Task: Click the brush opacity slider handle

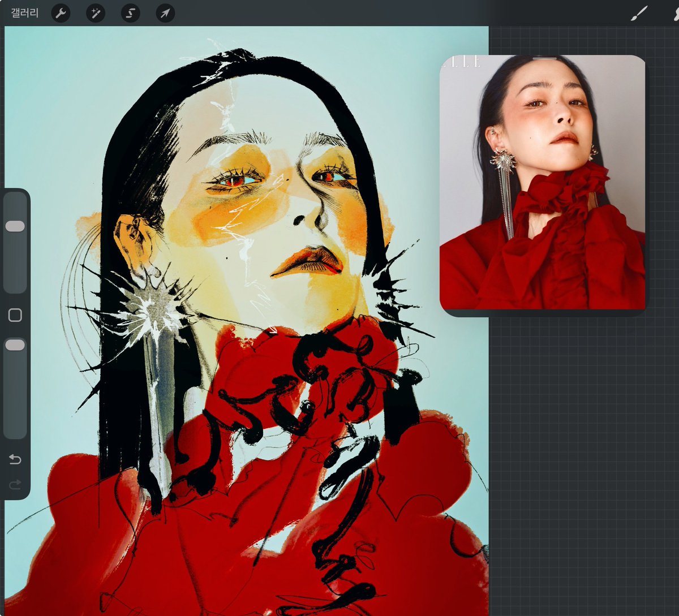Action: 15,345
